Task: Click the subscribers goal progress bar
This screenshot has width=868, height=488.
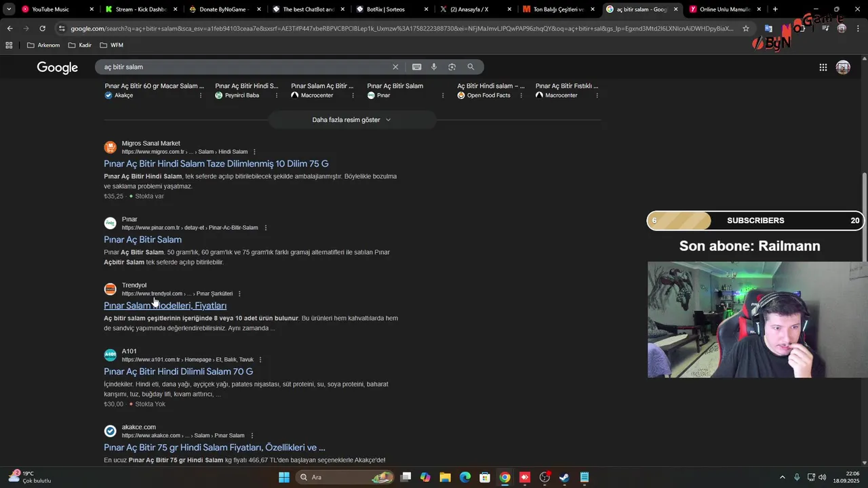Action: point(755,221)
